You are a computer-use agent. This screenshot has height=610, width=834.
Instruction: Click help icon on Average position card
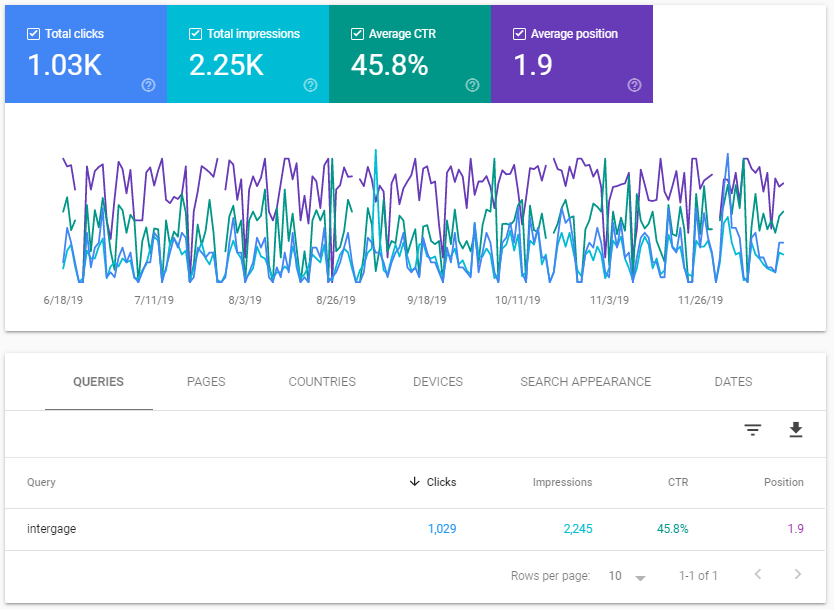pyautogui.click(x=634, y=85)
